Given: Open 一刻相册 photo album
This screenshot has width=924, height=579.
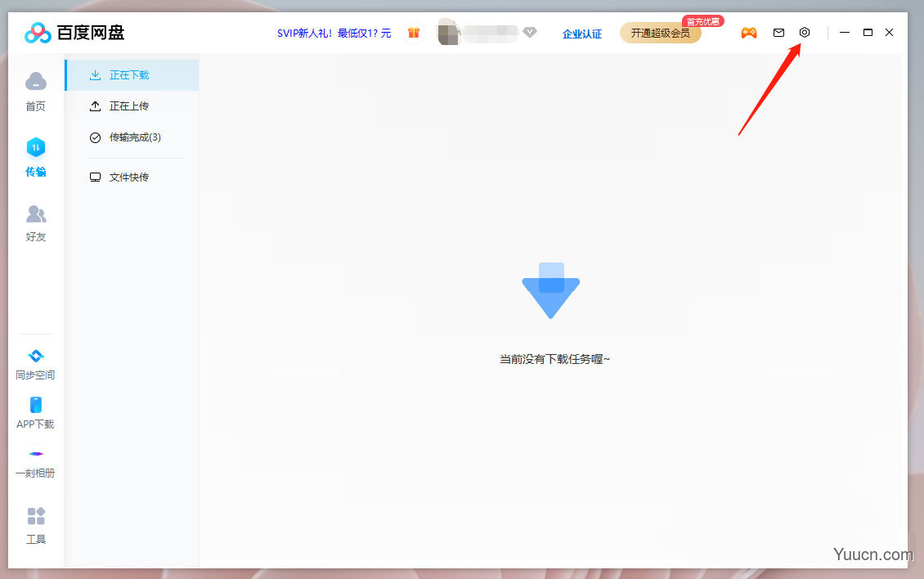Looking at the screenshot, I should click(x=35, y=464).
